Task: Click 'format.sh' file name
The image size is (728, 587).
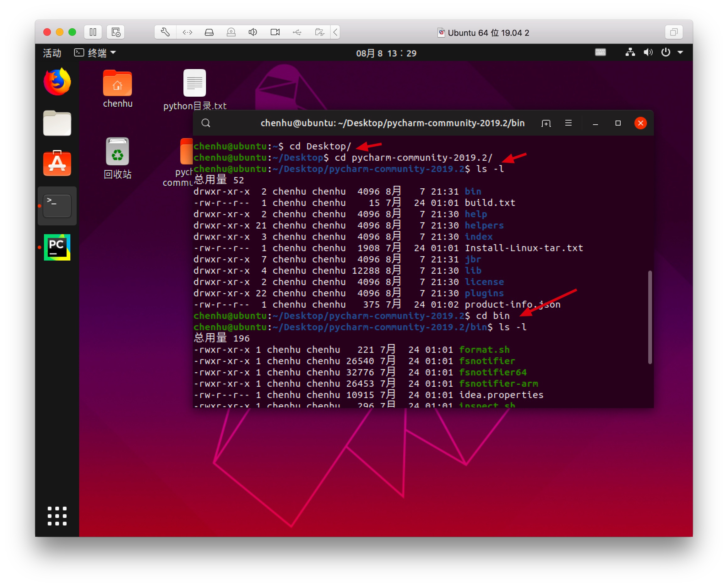Action: pyautogui.click(x=484, y=350)
